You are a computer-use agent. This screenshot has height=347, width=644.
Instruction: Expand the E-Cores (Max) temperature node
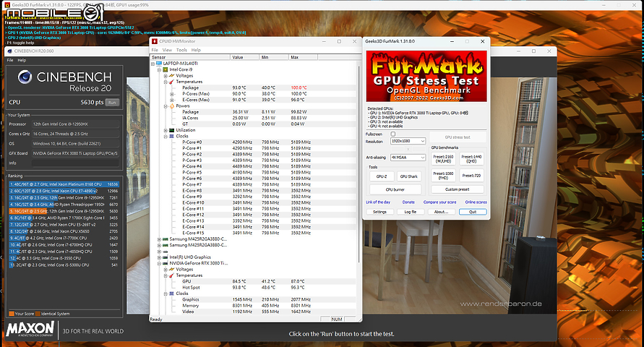pyautogui.click(x=172, y=100)
